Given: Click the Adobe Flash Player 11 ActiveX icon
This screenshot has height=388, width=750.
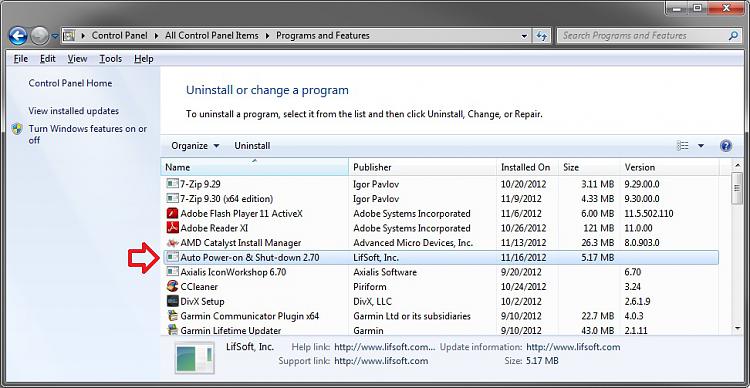Looking at the screenshot, I should click(172, 213).
